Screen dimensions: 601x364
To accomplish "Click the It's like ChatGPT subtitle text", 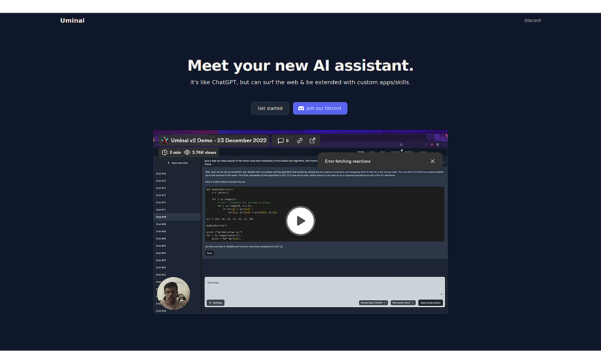I will tap(300, 82).
